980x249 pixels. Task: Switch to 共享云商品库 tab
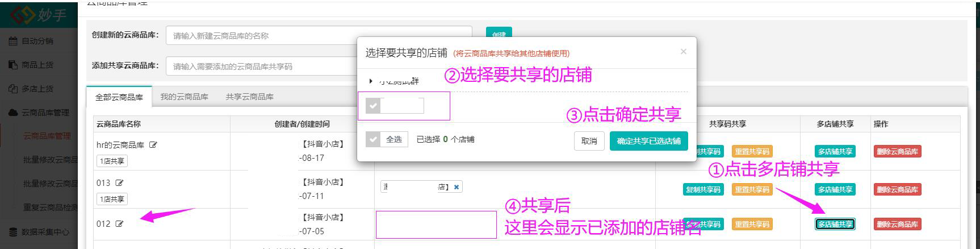[x=249, y=97]
